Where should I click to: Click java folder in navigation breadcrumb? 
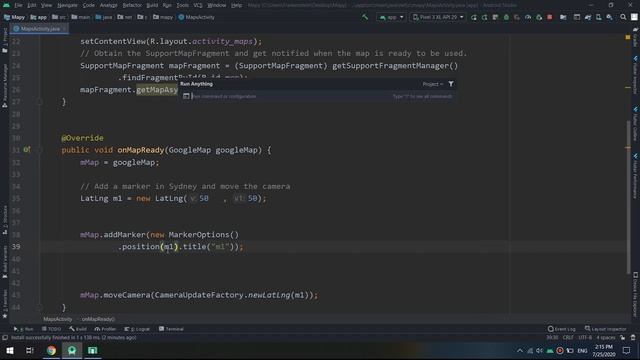click(x=104, y=17)
